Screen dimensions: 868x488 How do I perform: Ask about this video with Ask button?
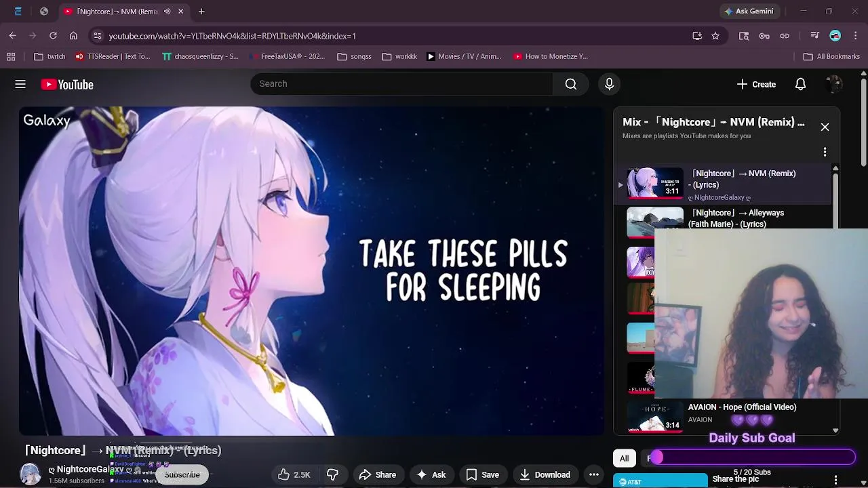pos(431,474)
